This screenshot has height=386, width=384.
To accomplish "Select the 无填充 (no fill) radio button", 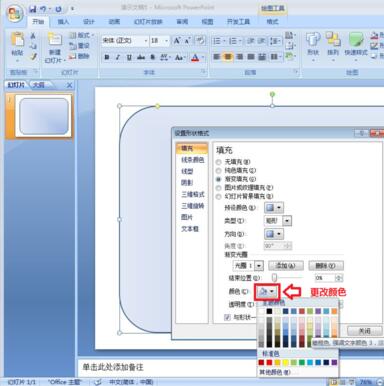I will click(219, 162).
